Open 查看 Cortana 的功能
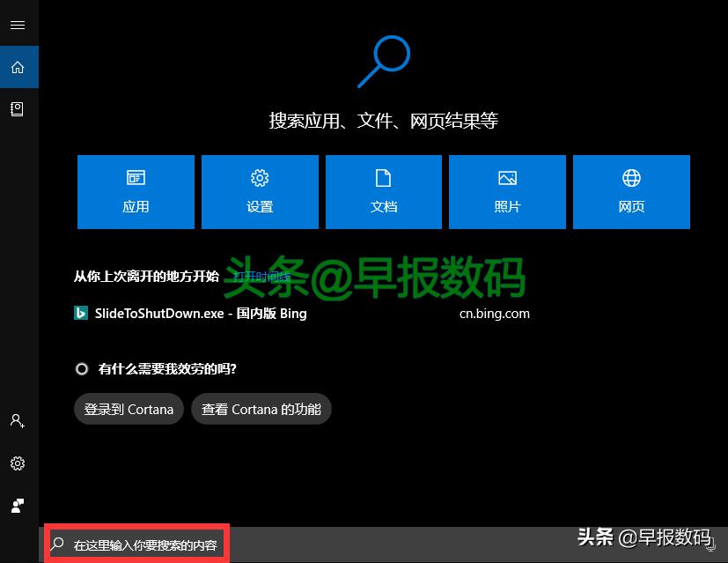The image size is (728, 563). click(261, 409)
